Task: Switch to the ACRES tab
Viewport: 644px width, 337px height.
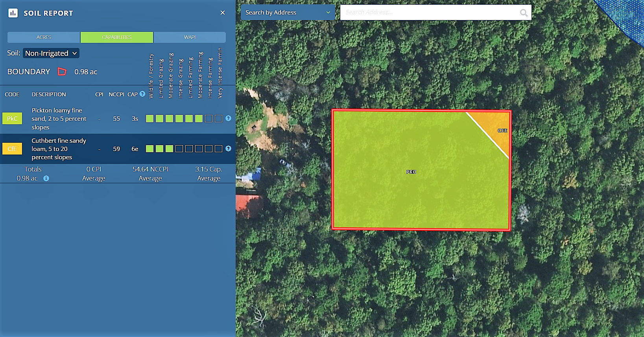Action: tap(44, 37)
